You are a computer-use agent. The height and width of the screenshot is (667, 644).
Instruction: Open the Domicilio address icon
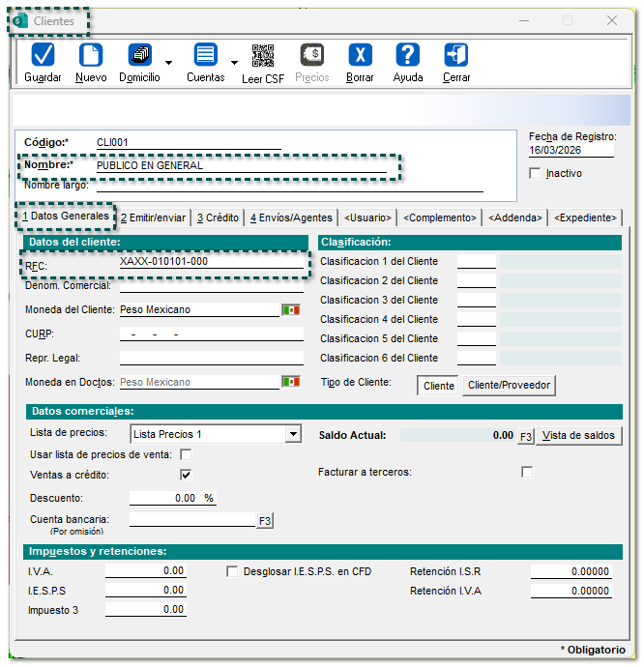point(140,55)
